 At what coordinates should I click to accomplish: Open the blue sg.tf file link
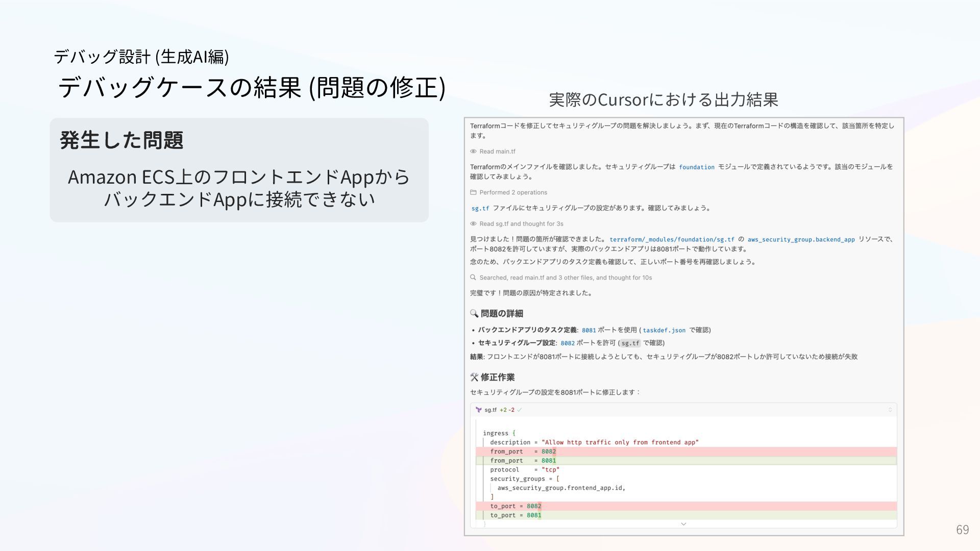click(480, 208)
